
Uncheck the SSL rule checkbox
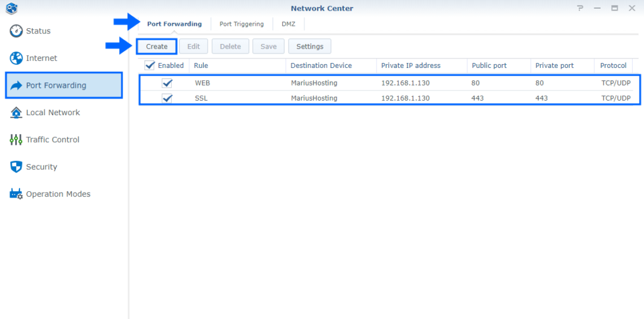[167, 98]
